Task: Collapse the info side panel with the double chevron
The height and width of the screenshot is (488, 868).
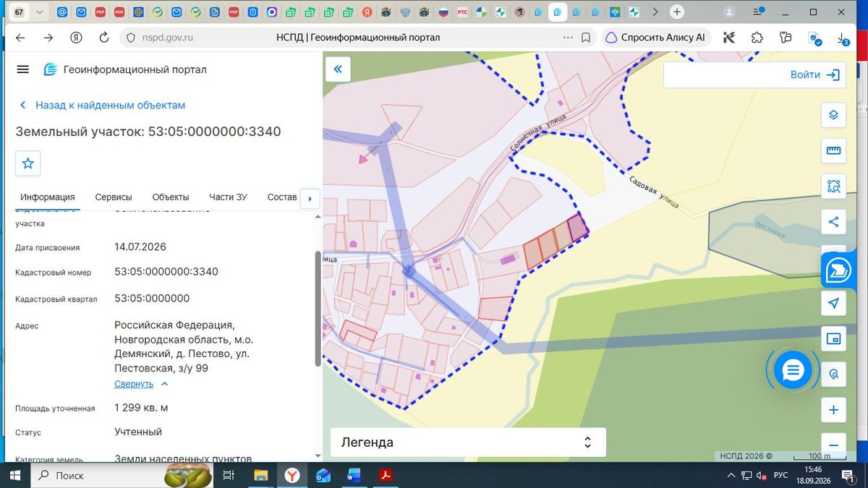Action: point(337,69)
